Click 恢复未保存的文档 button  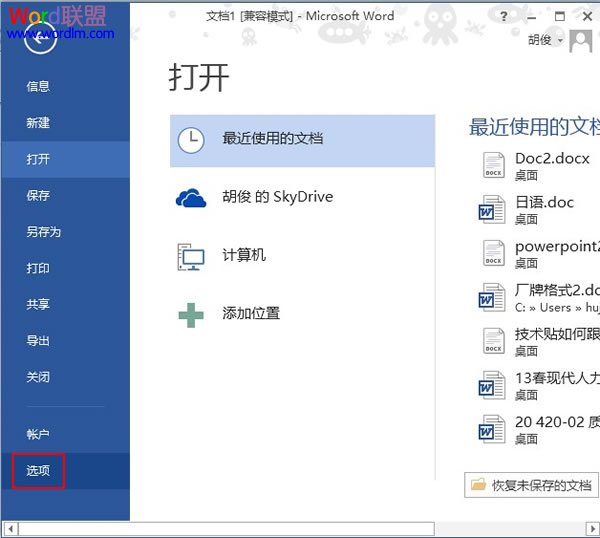[x=532, y=485]
